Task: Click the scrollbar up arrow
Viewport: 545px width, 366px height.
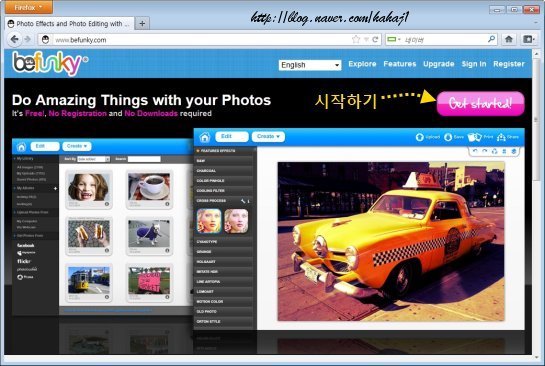Action: click(x=536, y=54)
